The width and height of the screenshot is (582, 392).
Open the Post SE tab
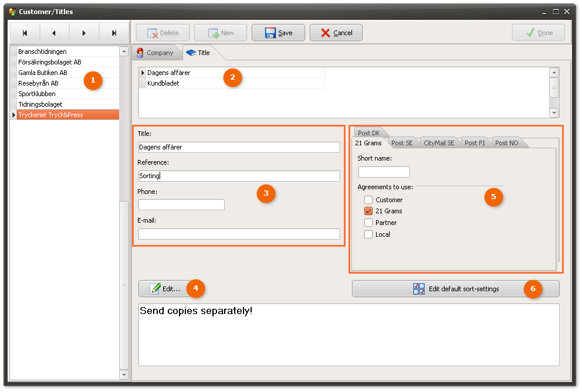402,143
